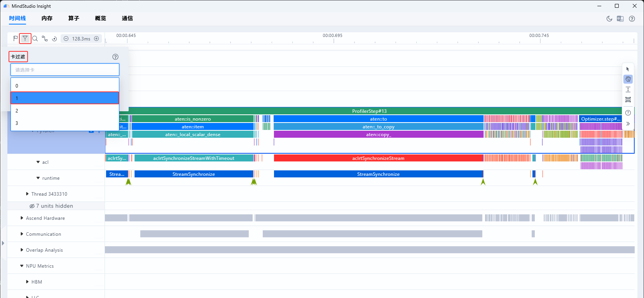Click the 请选择卡 card selector input

tap(65, 70)
